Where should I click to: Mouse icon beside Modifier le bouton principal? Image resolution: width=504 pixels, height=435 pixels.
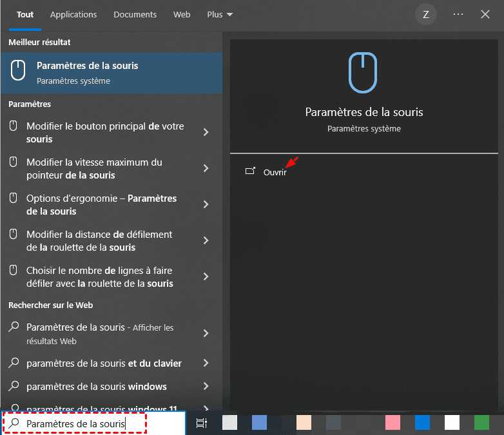coord(13,126)
